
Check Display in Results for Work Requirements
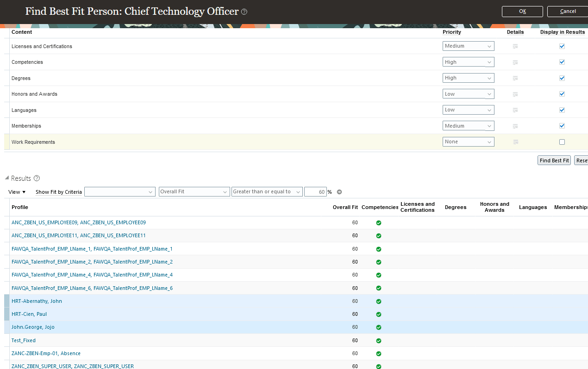tap(562, 142)
